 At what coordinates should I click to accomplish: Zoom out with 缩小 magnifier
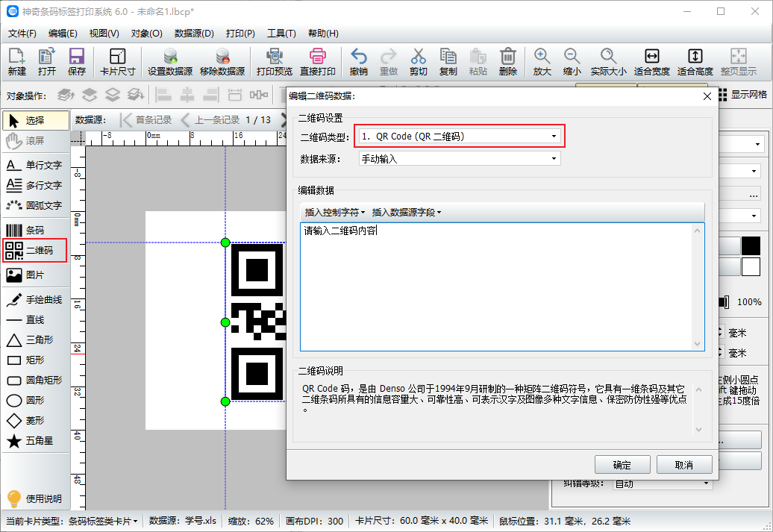572,62
